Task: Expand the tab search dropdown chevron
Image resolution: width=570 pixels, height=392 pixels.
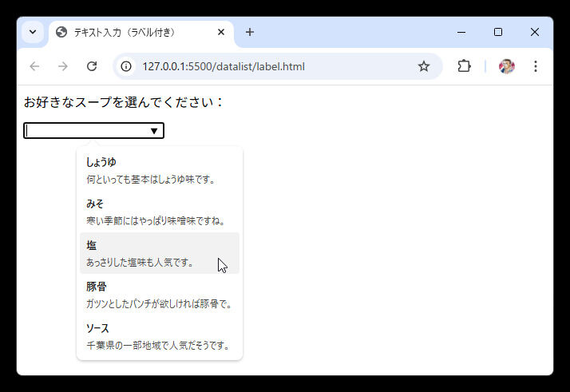Action: 33,32
